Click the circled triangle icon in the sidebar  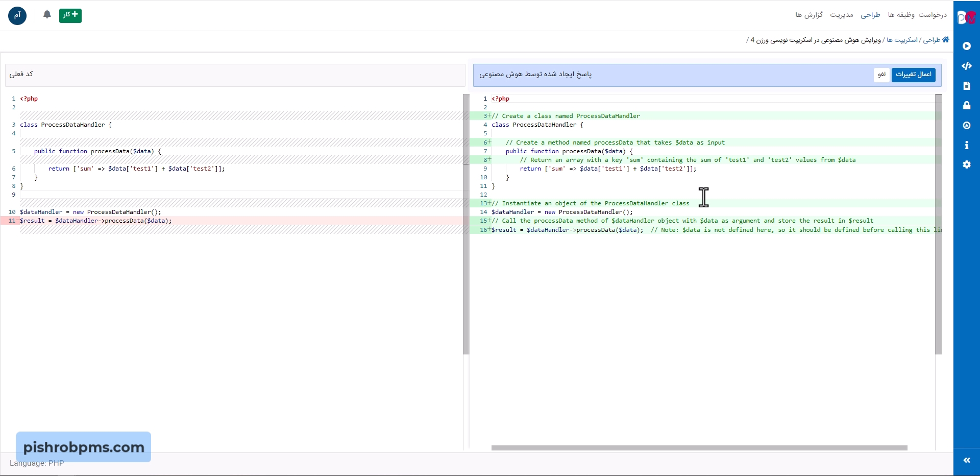(966, 126)
